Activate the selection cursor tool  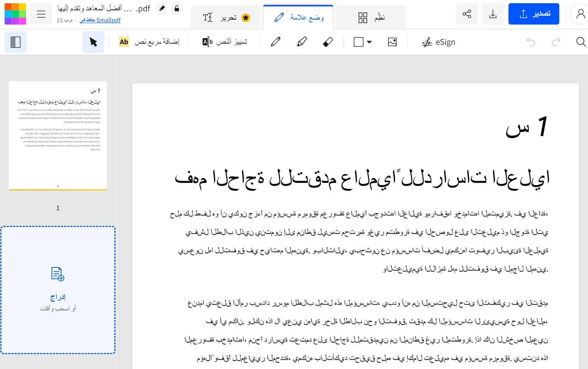tap(93, 42)
